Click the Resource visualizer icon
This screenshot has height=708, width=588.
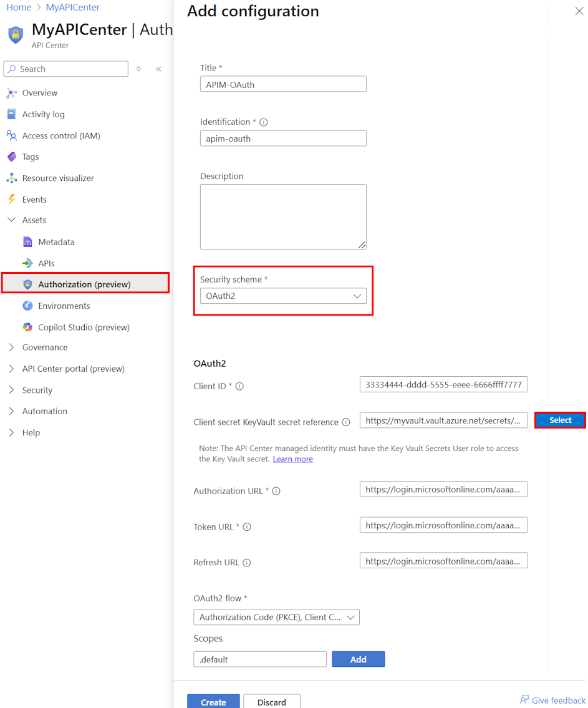(x=12, y=178)
